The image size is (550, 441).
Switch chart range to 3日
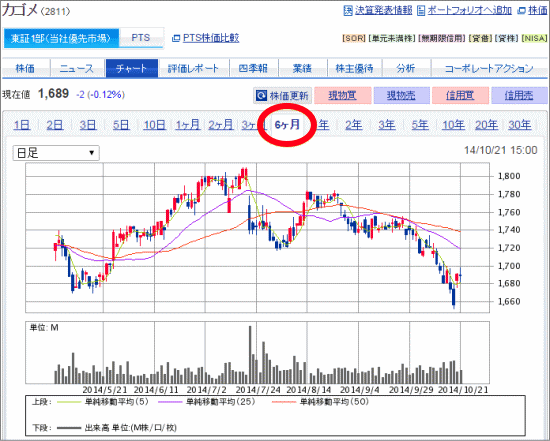(x=88, y=125)
